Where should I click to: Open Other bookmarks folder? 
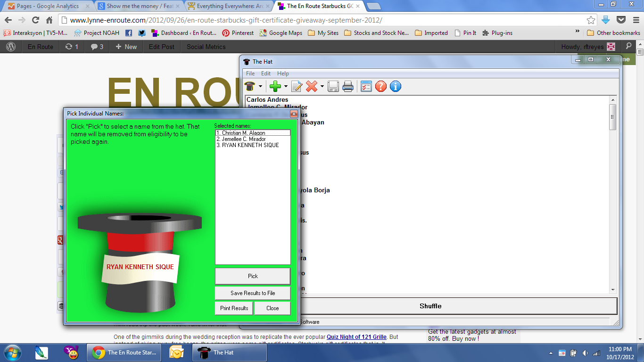click(613, 33)
